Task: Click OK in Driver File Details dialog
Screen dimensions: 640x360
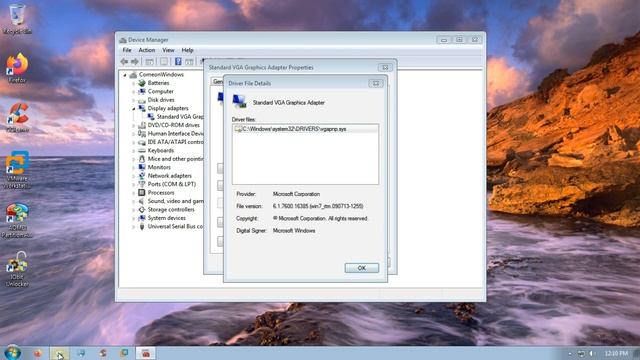Action: (362, 268)
